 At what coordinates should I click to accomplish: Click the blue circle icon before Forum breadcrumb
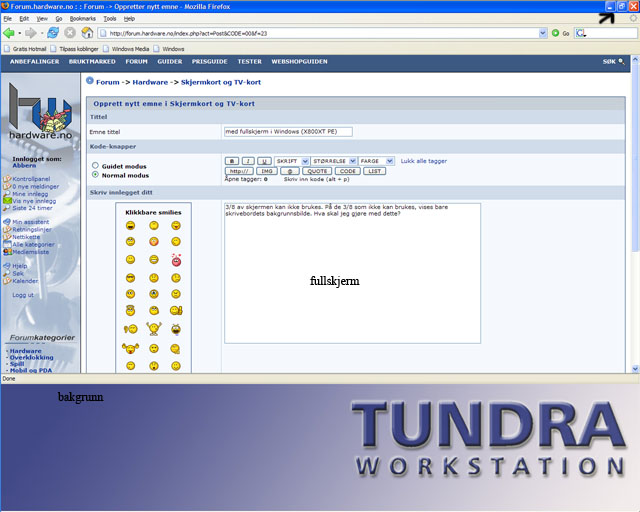click(x=90, y=81)
